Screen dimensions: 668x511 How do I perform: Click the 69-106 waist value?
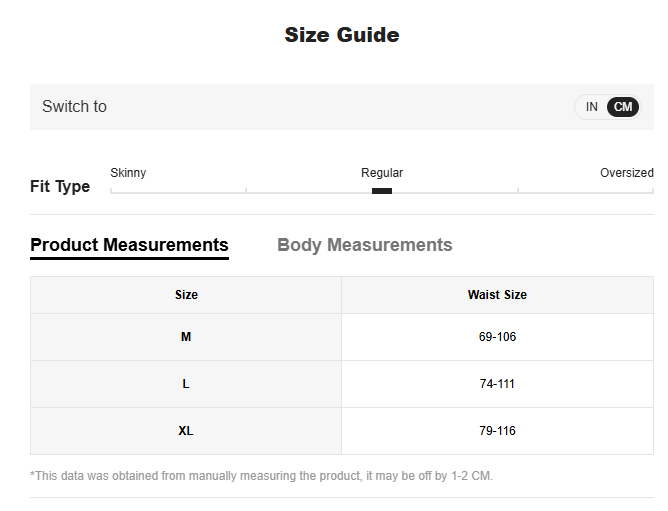497,337
